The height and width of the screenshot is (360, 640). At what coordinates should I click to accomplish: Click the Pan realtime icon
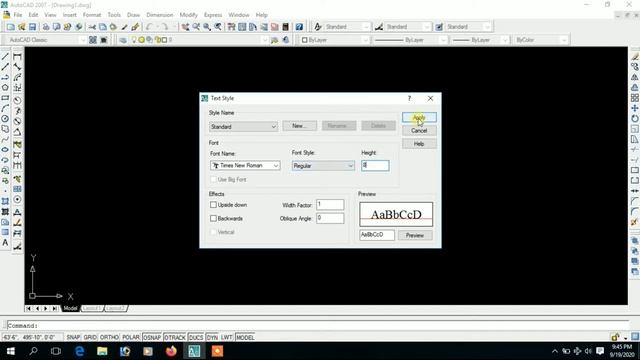185,27
